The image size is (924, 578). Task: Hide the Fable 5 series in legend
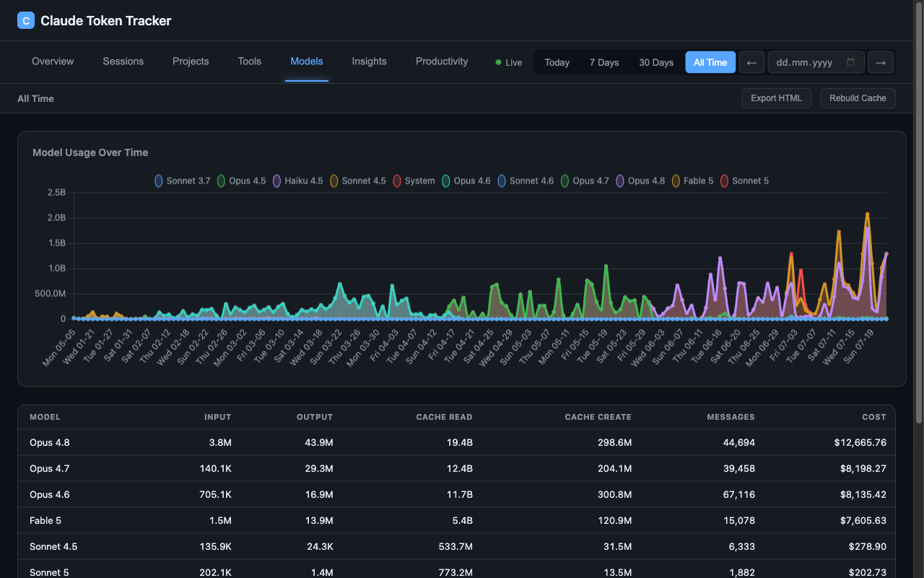692,181
